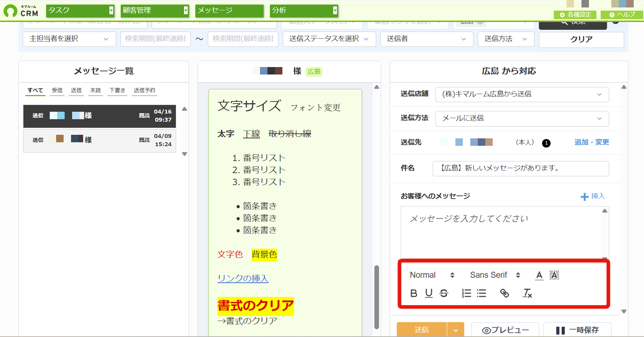This screenshot has height=337, width=644.
Task: Click into the message text area
Action: pos(501,232)
